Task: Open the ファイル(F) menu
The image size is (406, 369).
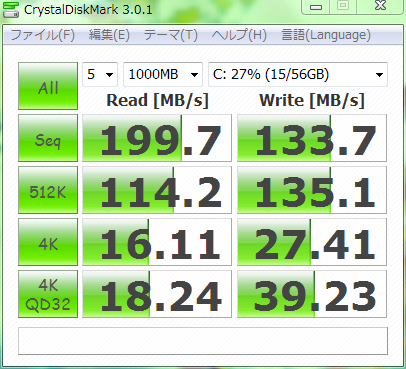Action: coord(43,35)
